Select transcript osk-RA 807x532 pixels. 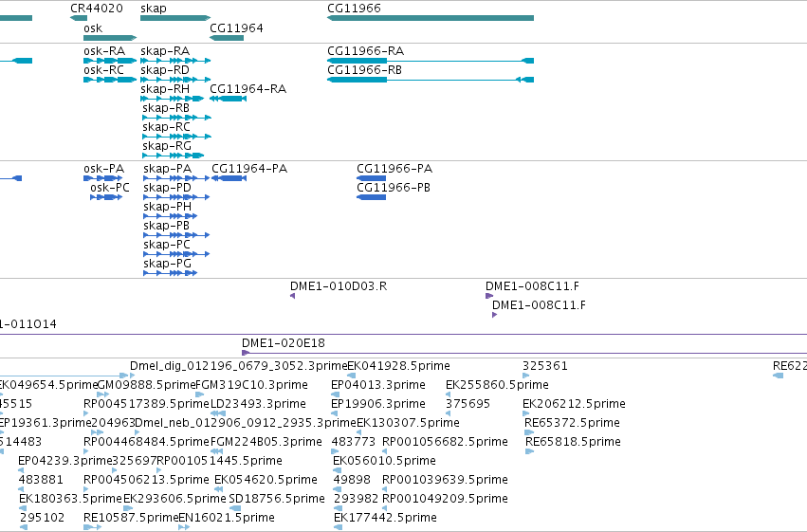click(110, 61)
